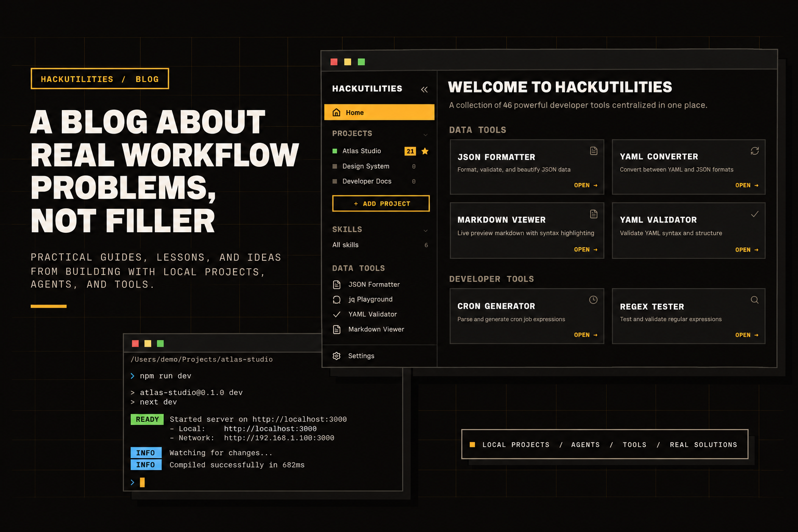Image resolution: width=798 pixels, height=532 pixels.
Task: Open the Markdown Viewer tool card
Action: 527,231
